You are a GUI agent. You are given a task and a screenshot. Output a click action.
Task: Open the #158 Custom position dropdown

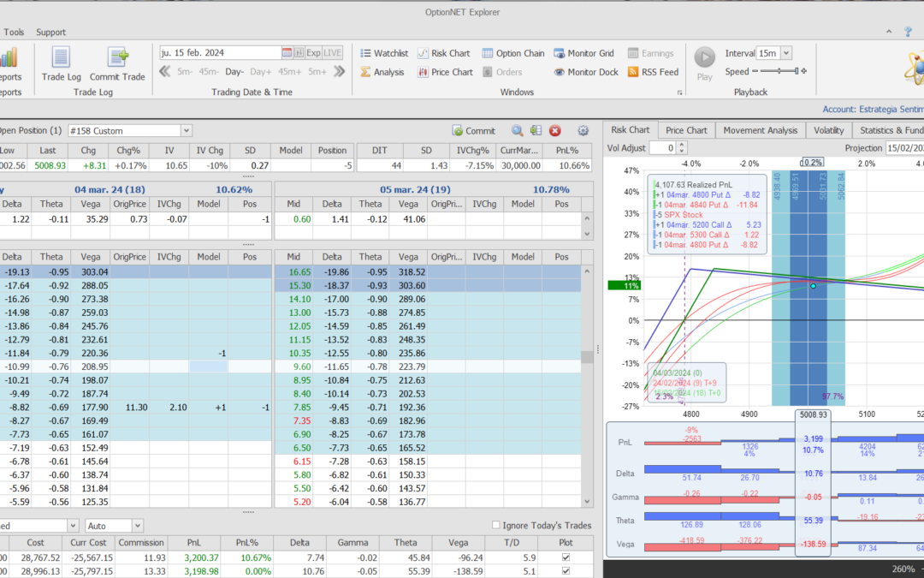tap(186, 131)
